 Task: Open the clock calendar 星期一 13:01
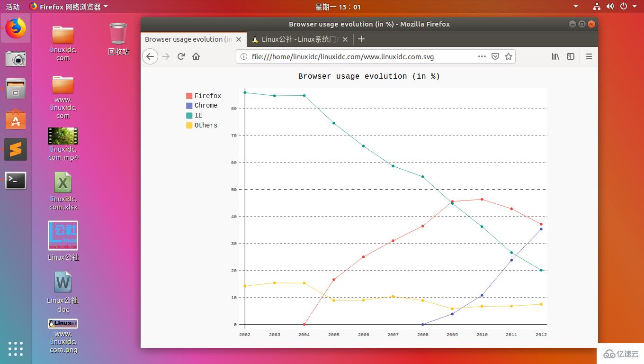338,7
